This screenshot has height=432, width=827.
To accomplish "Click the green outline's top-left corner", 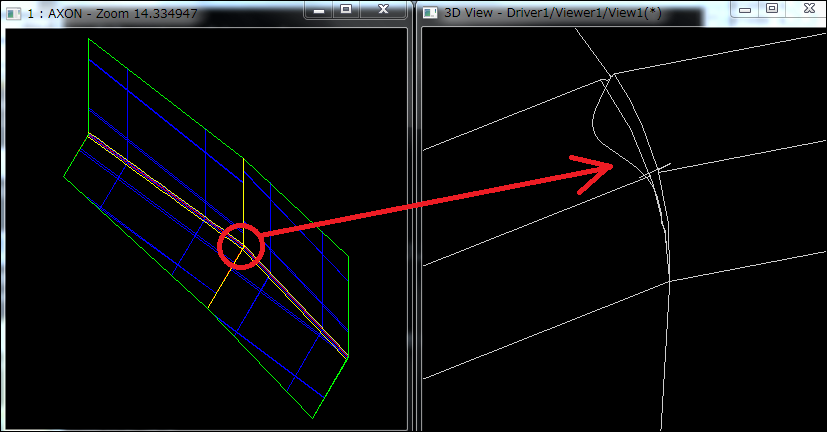I will pos(89,39).
